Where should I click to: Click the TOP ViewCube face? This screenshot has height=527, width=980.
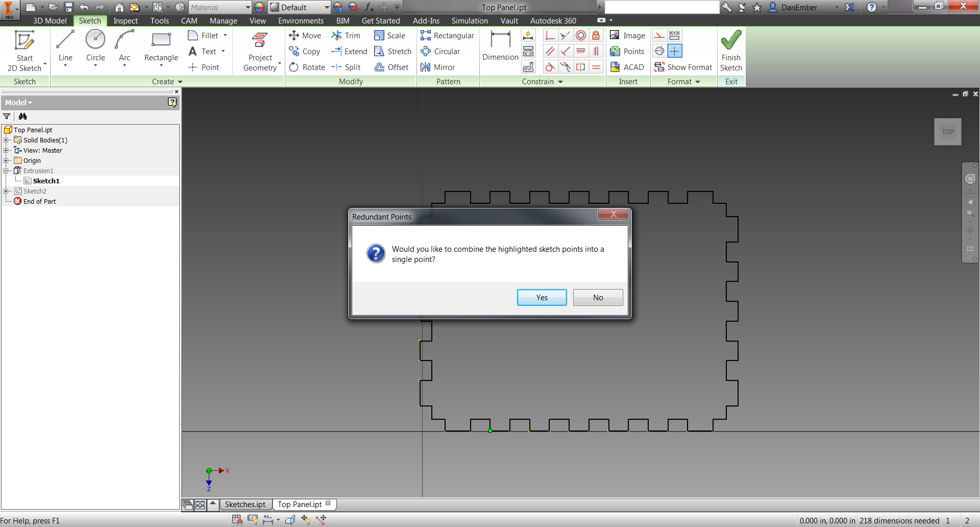[x=947, y=132]
